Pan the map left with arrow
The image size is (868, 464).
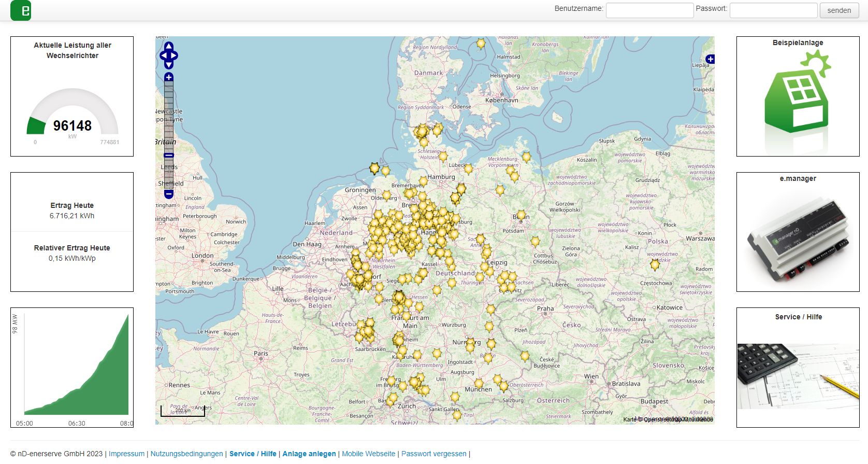163,55
